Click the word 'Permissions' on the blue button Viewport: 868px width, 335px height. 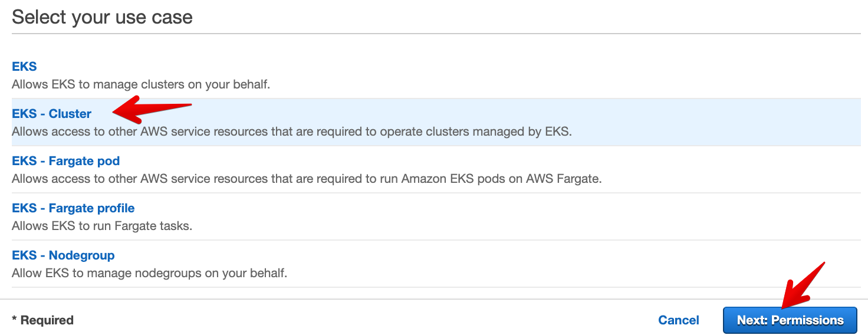807,320
